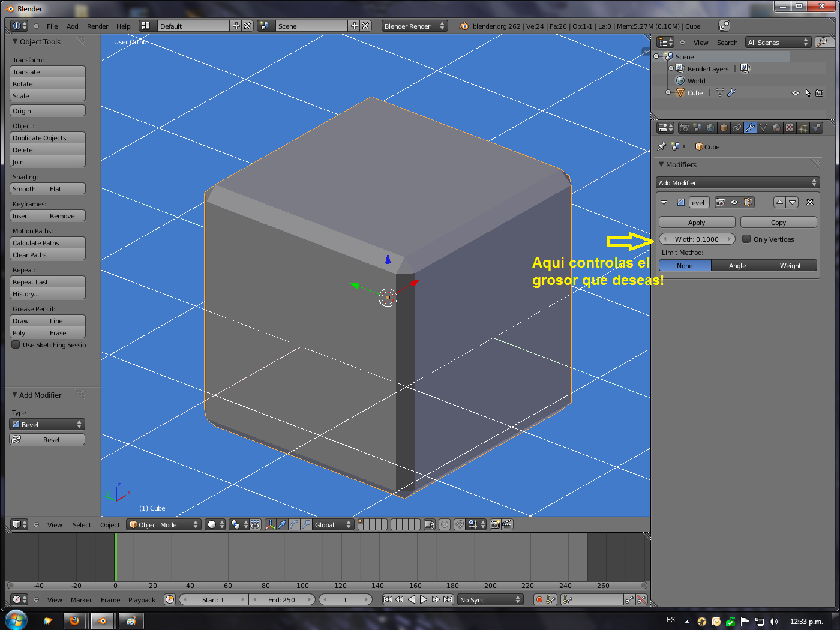The height and width of the screenshot is (630, 840).
Task: Enable the scale manipulator icon
Action: click(306, 524)
